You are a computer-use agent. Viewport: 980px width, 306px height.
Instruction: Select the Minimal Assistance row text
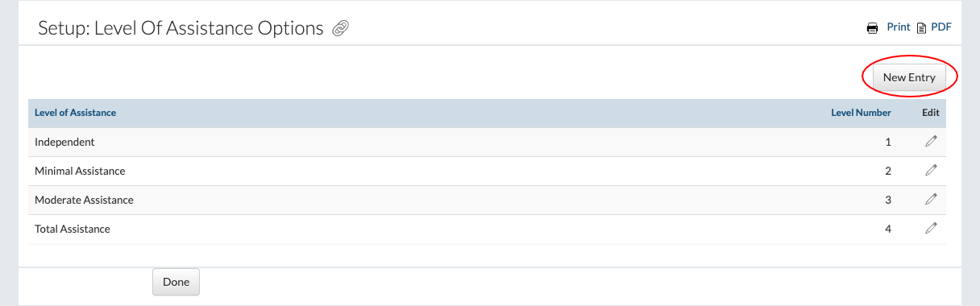80,171
